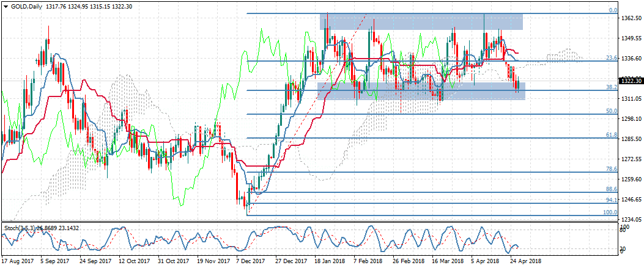Click the current price tag 1322.30
The width and height of the screenshot is (644, 268).
pyautogui.click(x=631, y=81)
